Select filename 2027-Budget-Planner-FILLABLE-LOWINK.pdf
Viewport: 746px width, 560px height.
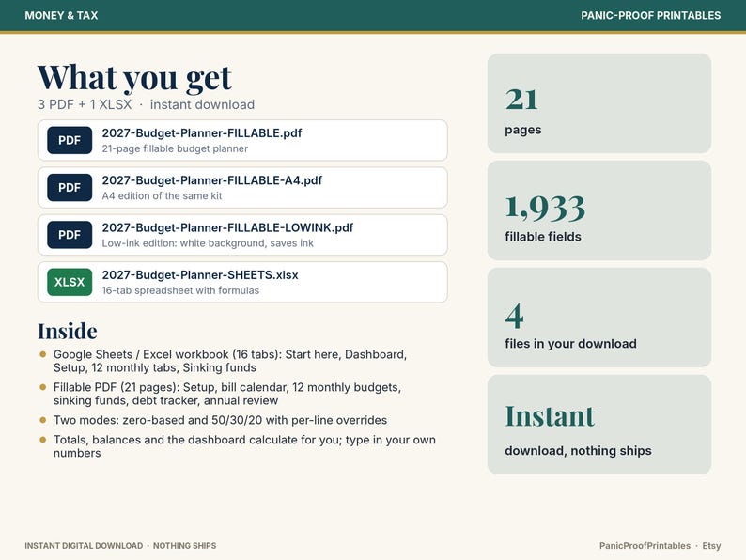point(227,227)
